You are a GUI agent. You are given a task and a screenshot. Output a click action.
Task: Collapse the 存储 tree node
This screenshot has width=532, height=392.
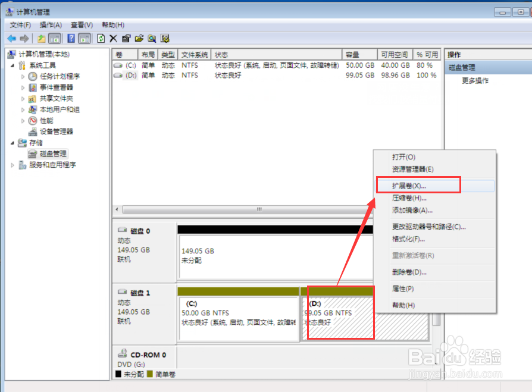pyautogui.click(x=12, y=143)
